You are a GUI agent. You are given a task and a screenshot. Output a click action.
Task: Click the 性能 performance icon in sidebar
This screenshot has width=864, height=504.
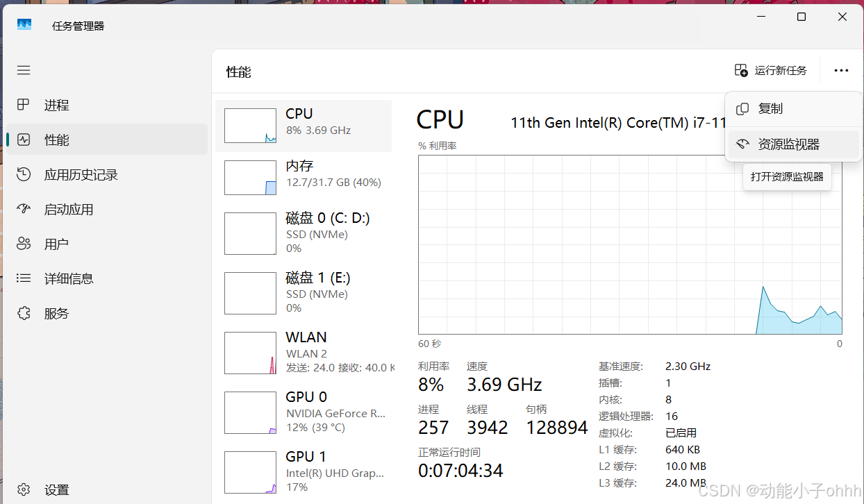(24, 140)
